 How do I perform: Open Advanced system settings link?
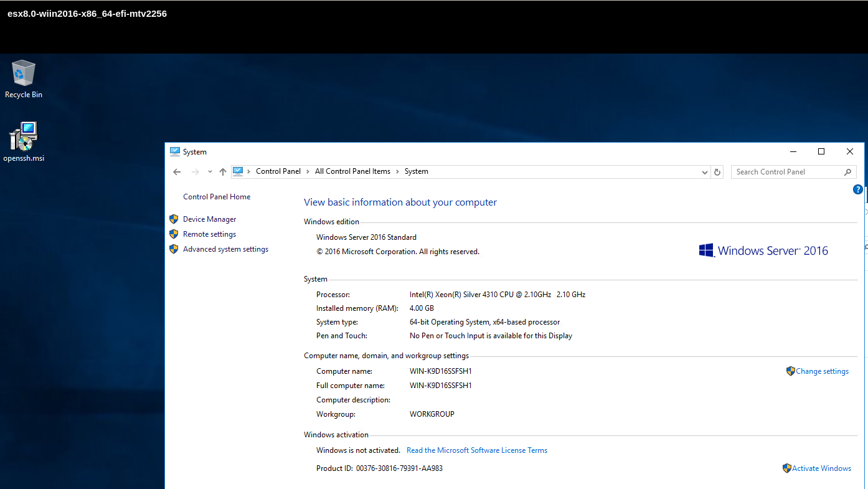coord(225,249)
